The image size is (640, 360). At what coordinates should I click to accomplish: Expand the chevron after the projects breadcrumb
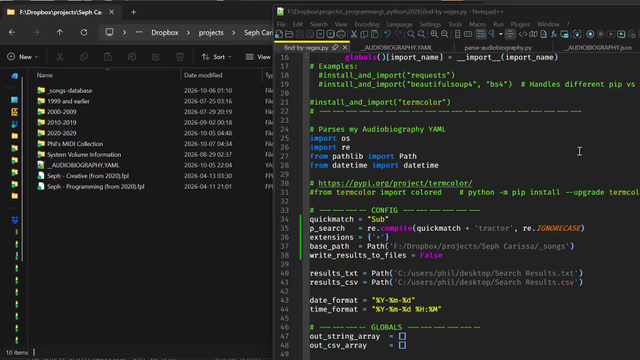pos(233,32)
